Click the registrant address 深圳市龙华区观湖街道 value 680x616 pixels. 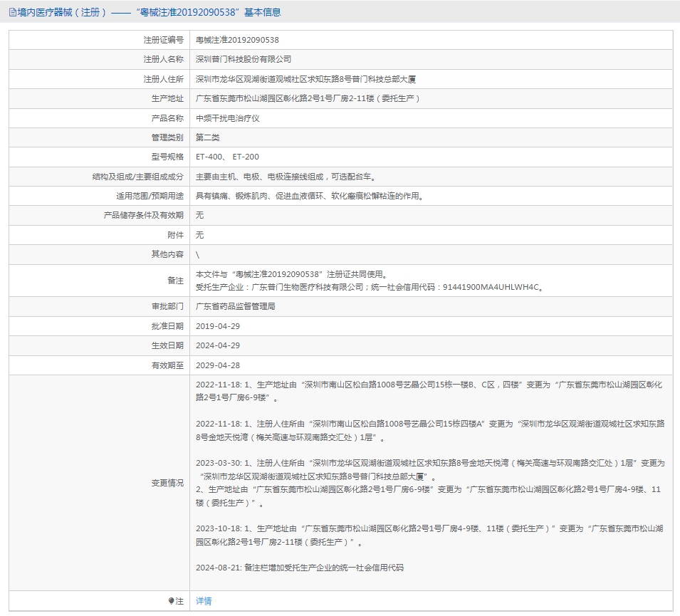click(x=305, y=79)
